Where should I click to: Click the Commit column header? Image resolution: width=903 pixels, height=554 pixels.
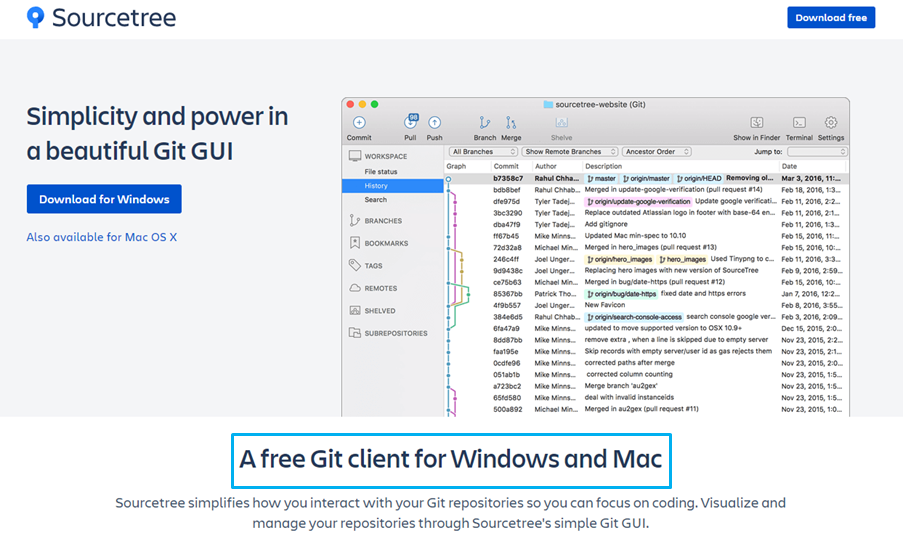[x=506, y=166]
